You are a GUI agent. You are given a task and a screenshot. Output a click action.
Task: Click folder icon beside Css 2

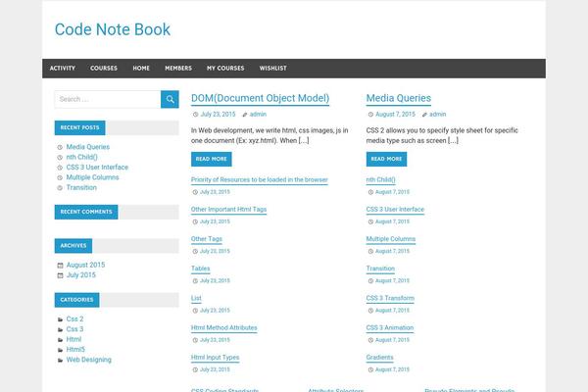(60, 319)
